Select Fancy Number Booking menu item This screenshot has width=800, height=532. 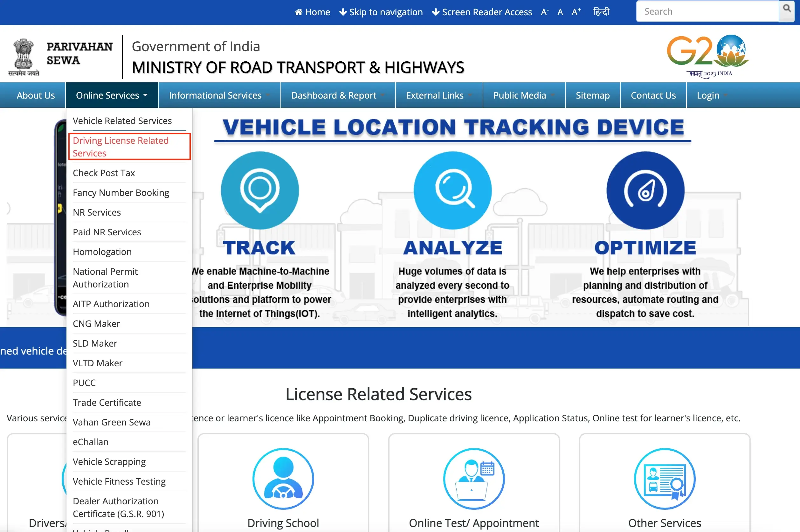point(129,192)
